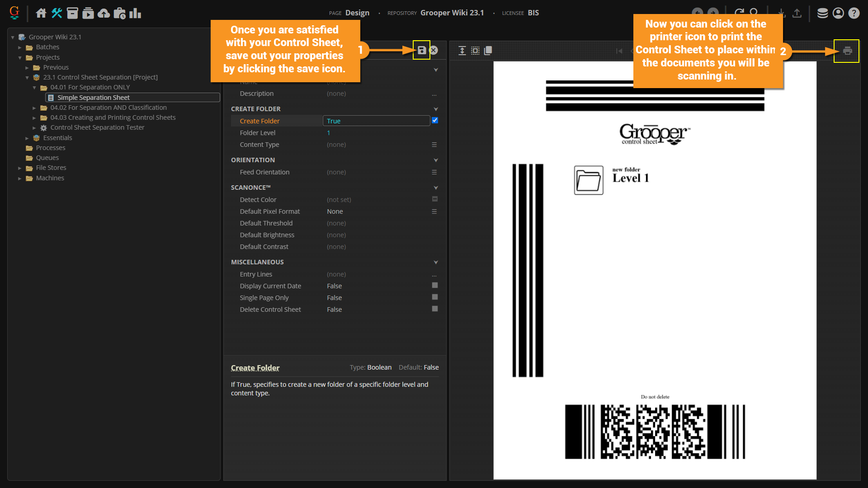Open the Design tools page icon

pos(57,13)
